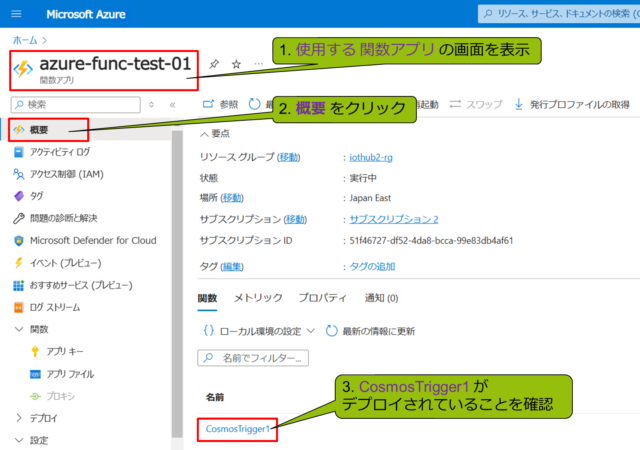Click the 参照 browse icon

[x=208, y=104]
